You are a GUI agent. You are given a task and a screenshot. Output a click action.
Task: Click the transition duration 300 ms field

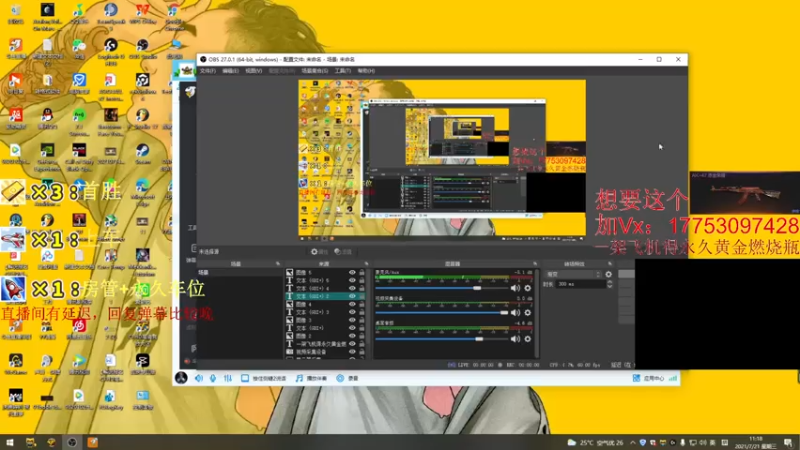581,284
